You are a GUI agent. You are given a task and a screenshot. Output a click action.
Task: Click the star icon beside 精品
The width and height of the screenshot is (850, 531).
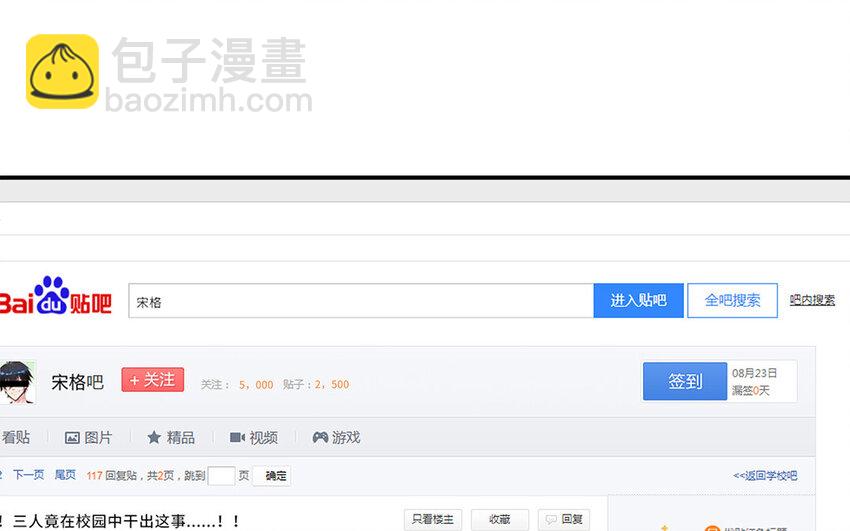pyautogui.click(x=154, y=437)
